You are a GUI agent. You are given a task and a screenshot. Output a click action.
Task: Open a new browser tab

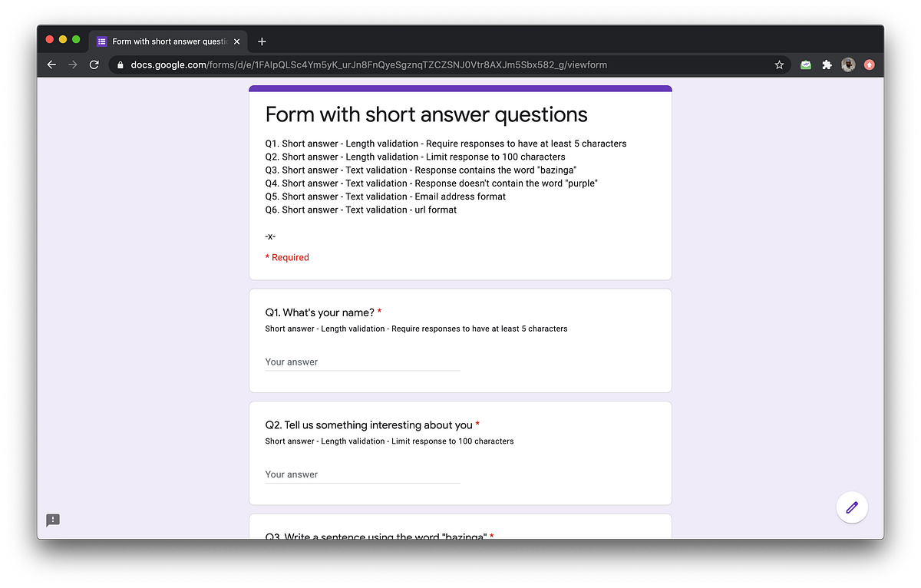[x=262, y=41]
